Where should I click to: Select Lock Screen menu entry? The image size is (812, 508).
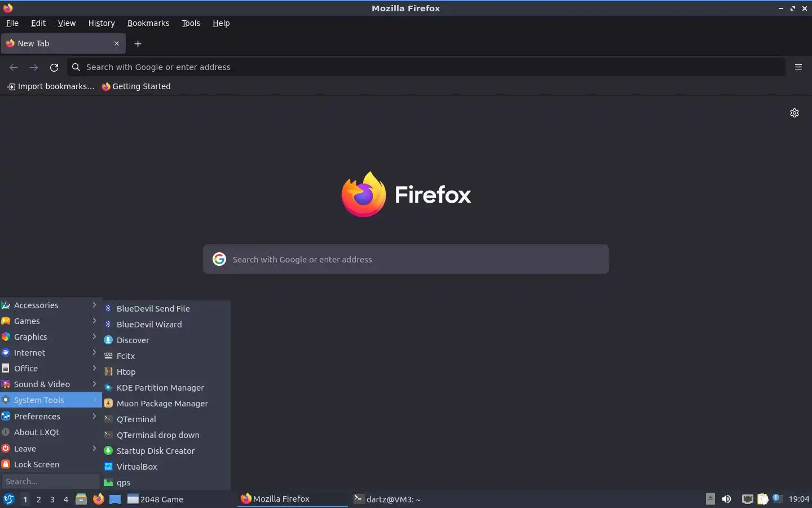51,465
